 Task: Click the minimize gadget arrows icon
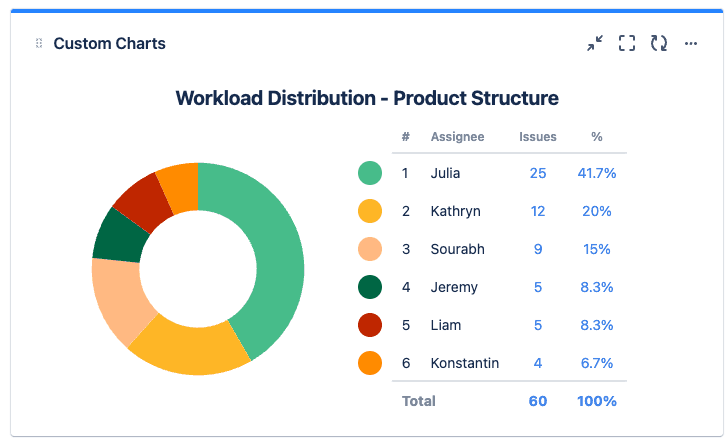pyautogui.click(x=595, y=43)
